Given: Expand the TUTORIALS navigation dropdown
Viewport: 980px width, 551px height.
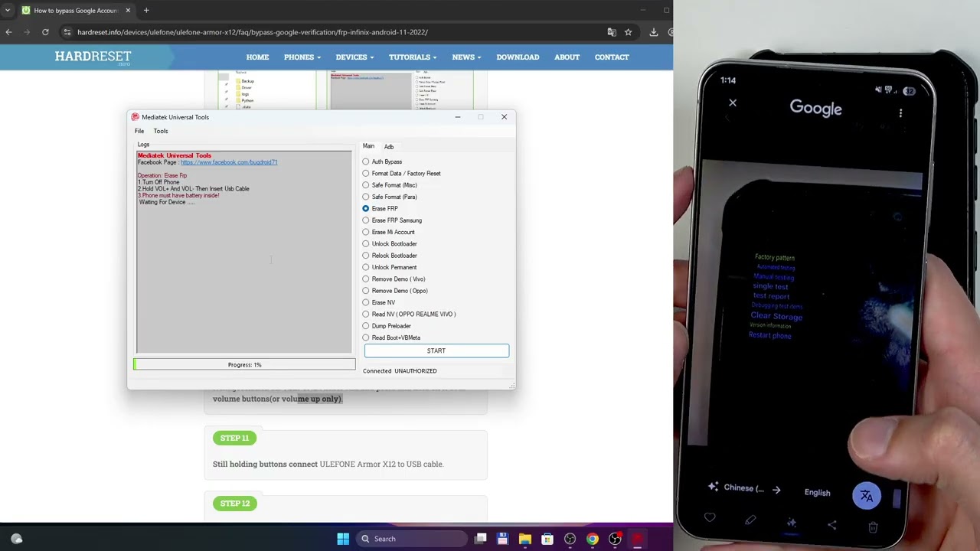Looking at the screenshot, I should 413,57.
